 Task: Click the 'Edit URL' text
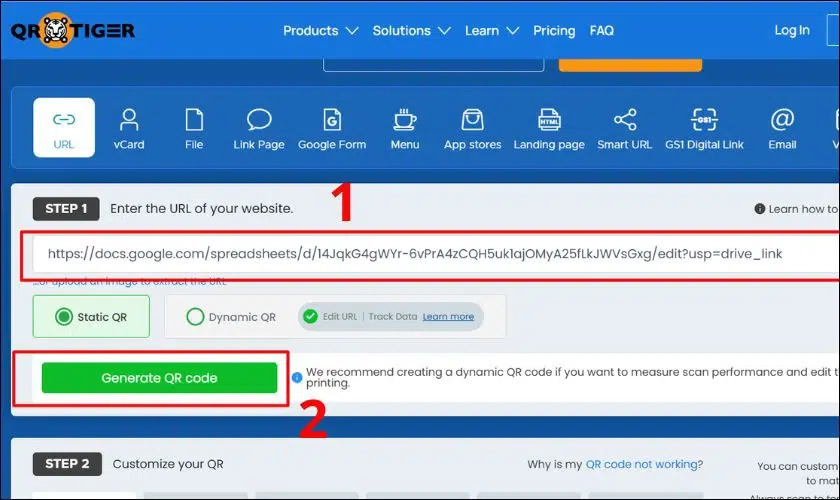click(340, 316)
